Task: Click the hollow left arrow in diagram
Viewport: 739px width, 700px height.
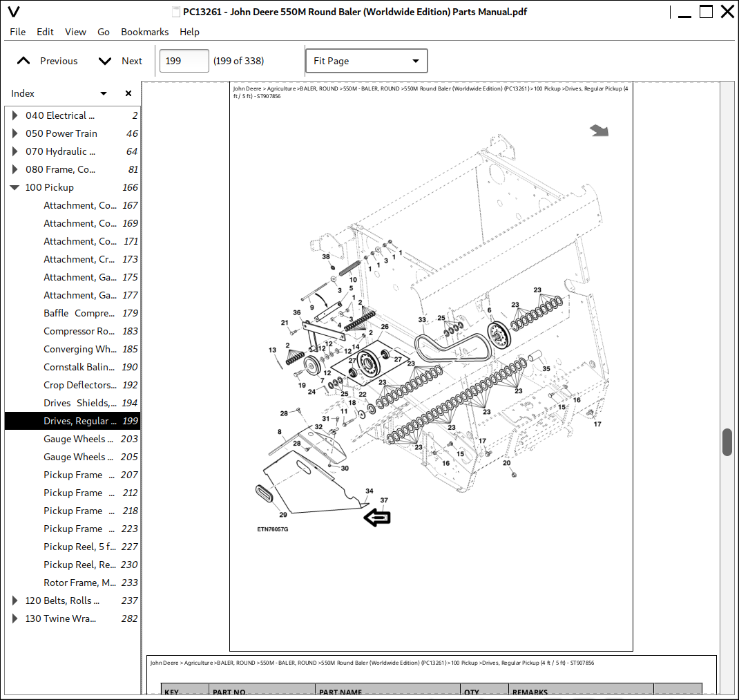Action: point(377,518)
